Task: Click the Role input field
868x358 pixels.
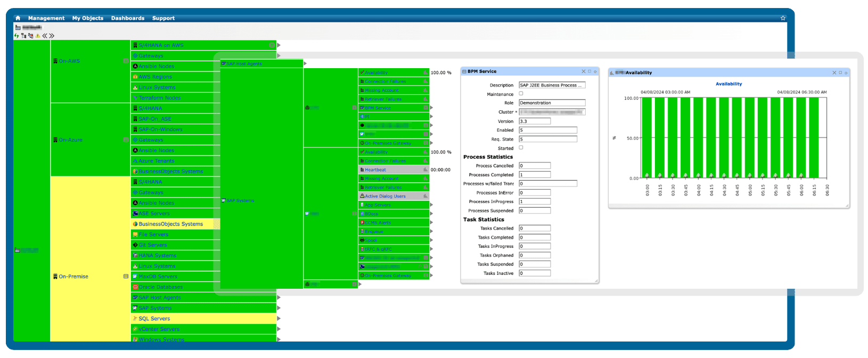Action: (552, 103)
